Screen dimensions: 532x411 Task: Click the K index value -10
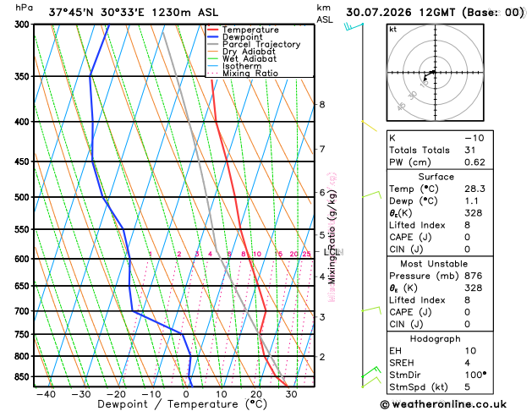[x=474, y=138]
